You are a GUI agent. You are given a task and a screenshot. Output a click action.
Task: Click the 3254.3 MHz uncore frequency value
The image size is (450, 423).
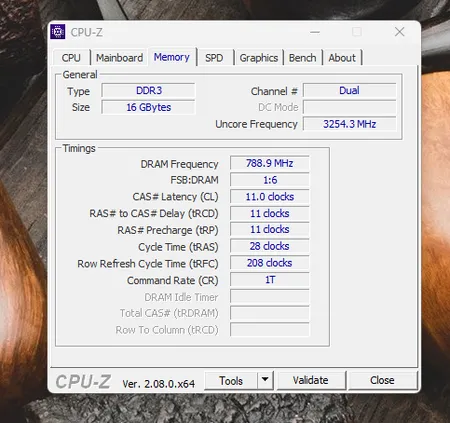click(x=349, y=124)
